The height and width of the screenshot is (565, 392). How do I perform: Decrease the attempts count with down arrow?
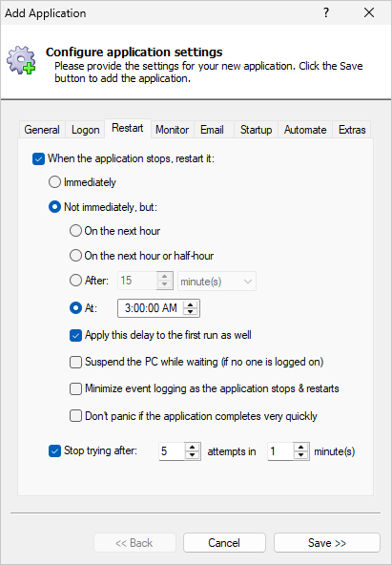click(x=193, y=455)
